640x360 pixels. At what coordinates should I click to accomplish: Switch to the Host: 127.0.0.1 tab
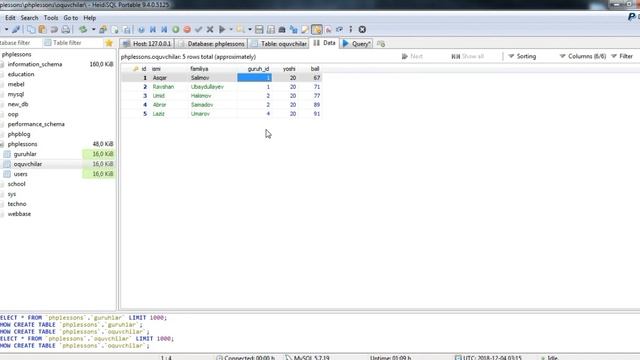coord(147,44)
